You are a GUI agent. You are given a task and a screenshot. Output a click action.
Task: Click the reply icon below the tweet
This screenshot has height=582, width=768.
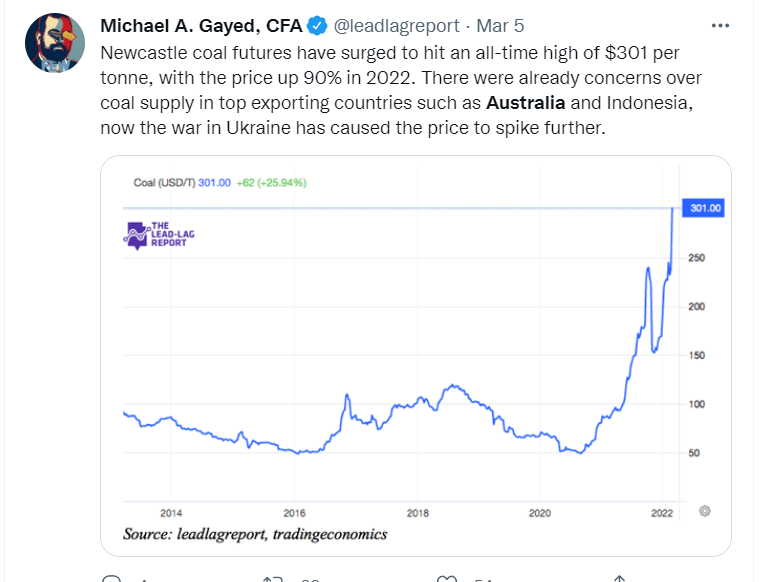click(x=112, y=578)
